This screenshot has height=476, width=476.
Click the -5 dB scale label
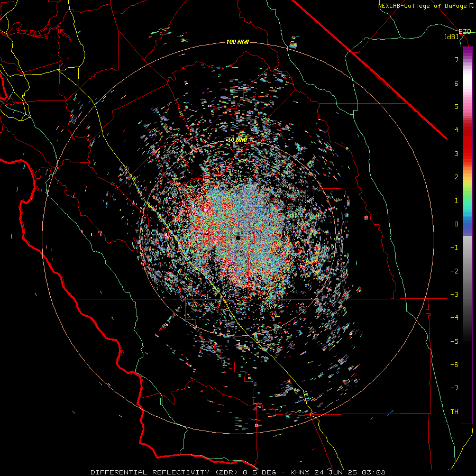(x=454, y=342)
